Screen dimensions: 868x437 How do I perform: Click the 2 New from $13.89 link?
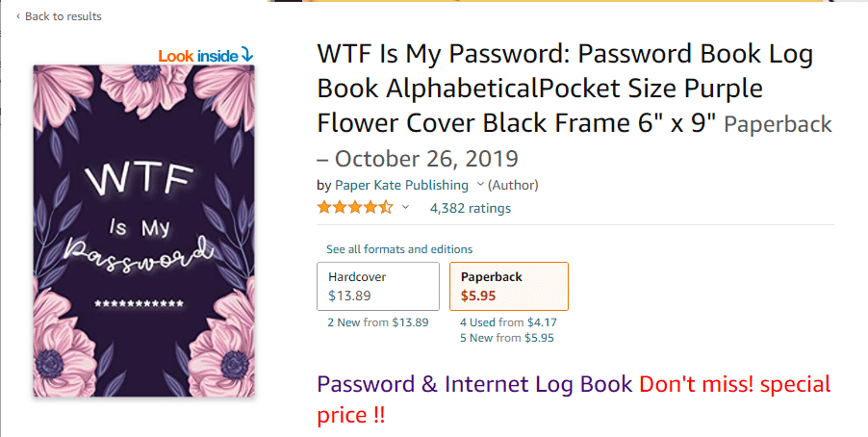click(378, 322)
